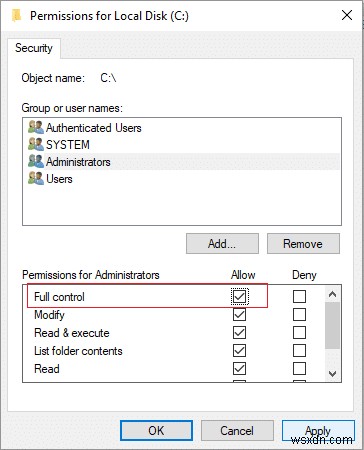Toggle Allow checkbox for List folder contents
This screenshot has height=450, width=364.
pos(239,350)
